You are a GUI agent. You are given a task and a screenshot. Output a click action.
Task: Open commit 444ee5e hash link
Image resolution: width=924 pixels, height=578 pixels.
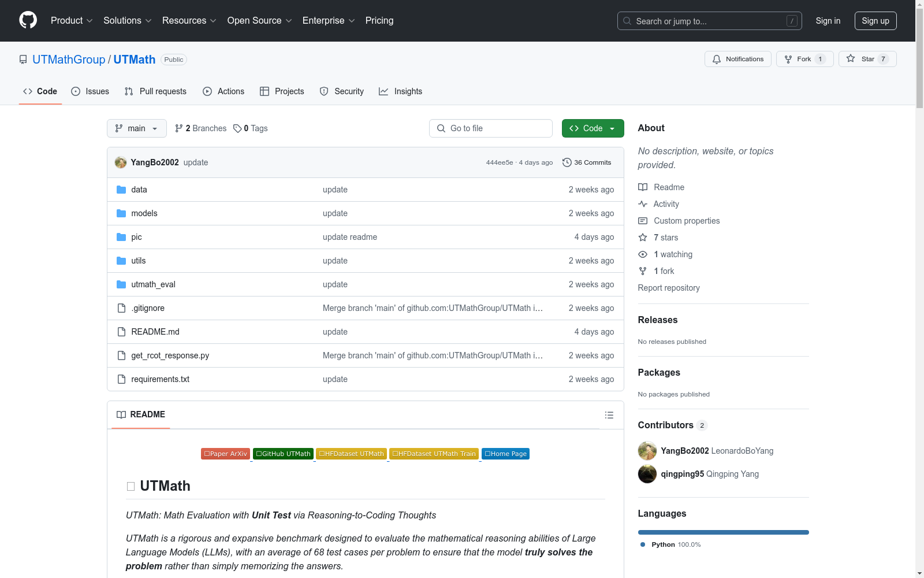tap(500, 162)
